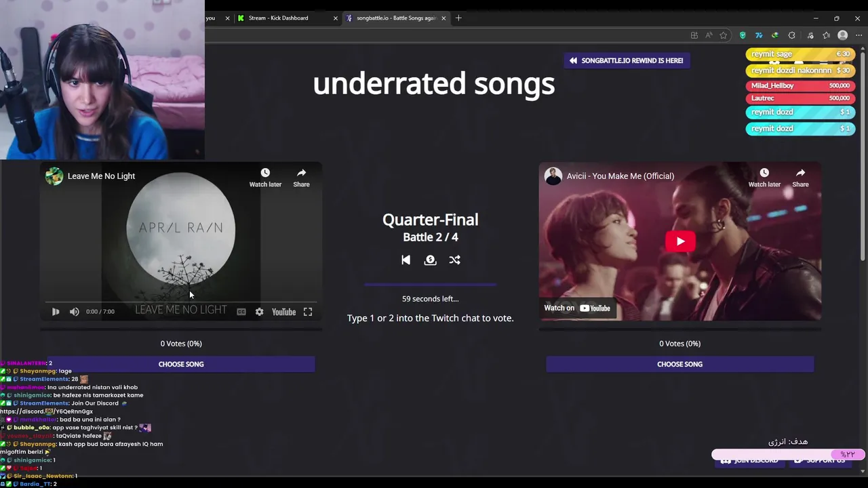This screenshot has height=488, width=868.
Task: Open the Leave Me No Light channel avatar
Action: 54,176
